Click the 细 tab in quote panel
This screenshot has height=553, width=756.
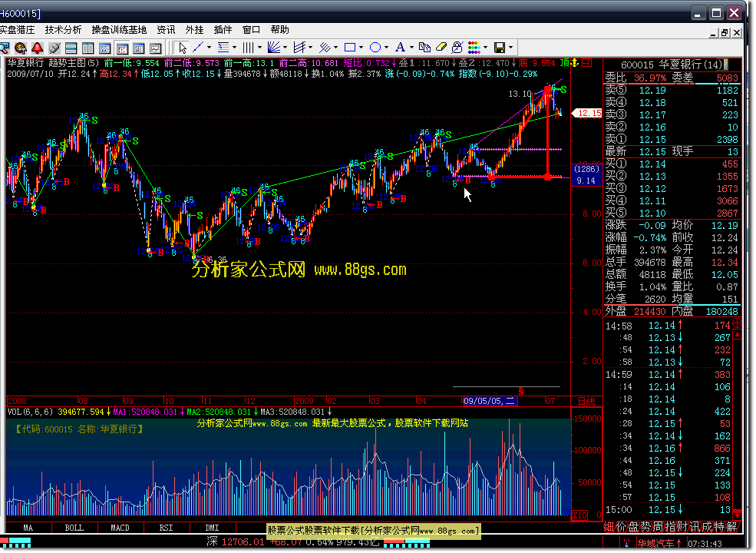[x=609, y=527]
